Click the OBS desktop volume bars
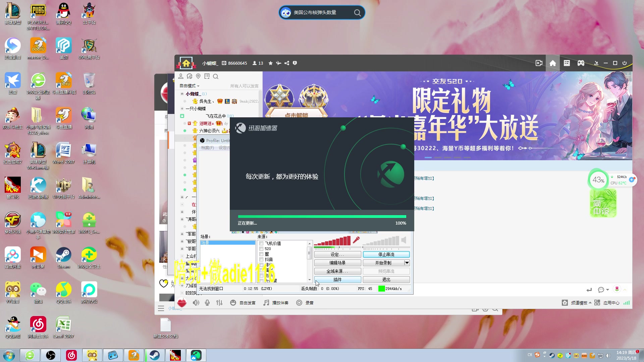 point(381,241)
